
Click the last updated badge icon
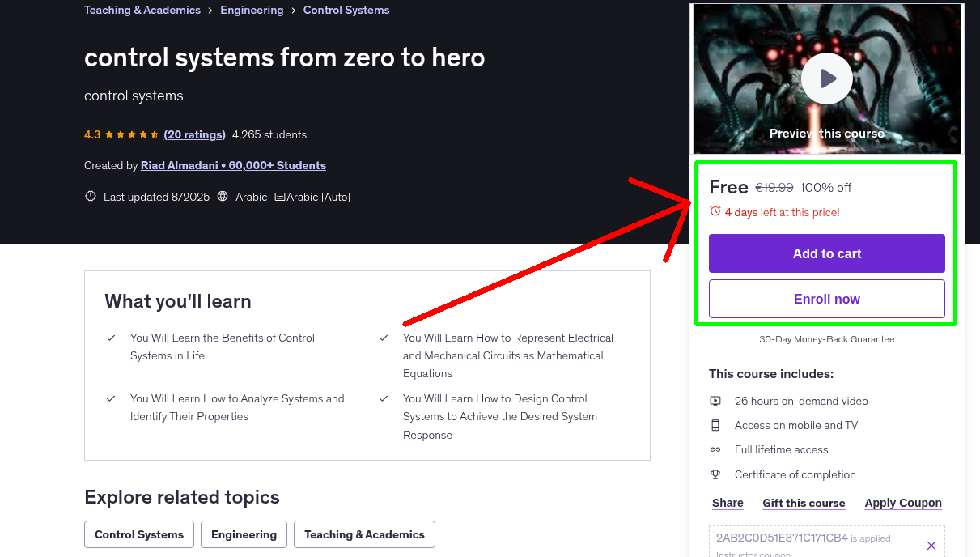click(x=90, y=197)
